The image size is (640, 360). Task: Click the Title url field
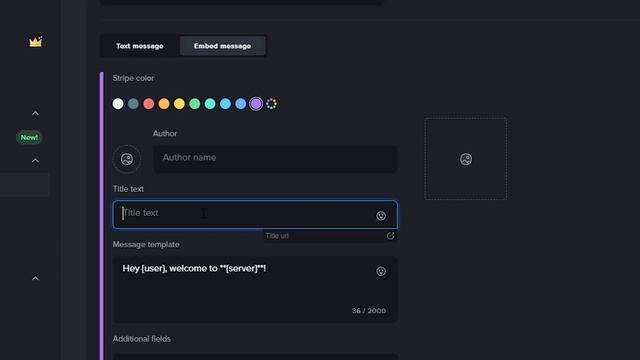[x=324, y=236]
